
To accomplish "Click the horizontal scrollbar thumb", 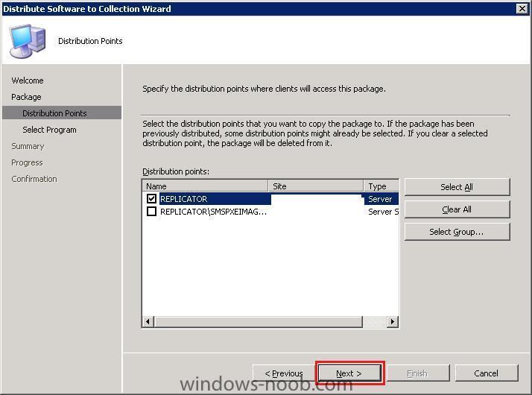I will tap(259, 321).
